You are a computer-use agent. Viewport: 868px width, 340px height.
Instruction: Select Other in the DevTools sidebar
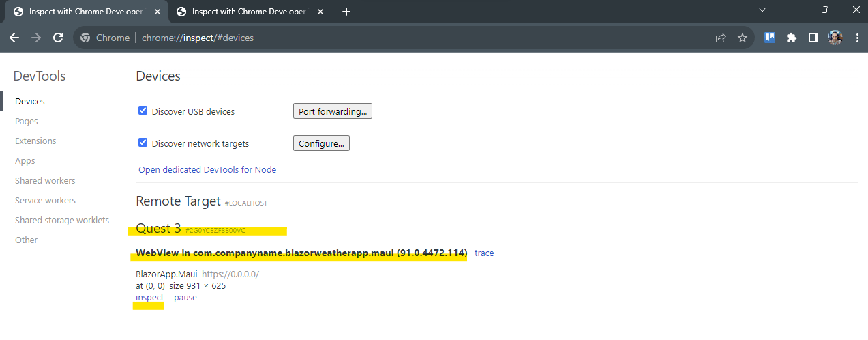click(27, 240)
